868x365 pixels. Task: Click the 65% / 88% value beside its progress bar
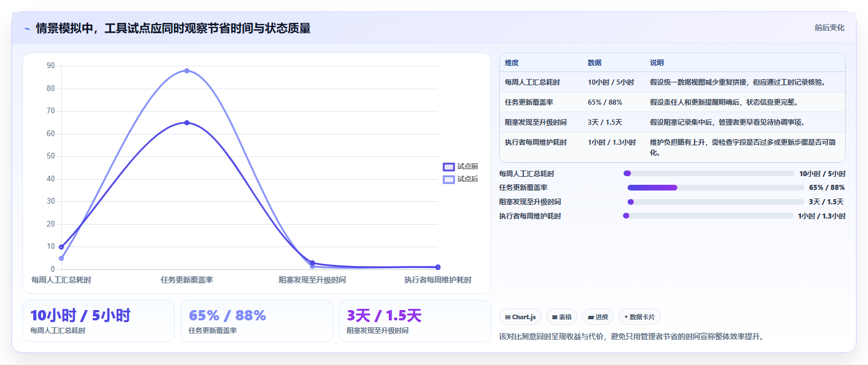[827, 188]
